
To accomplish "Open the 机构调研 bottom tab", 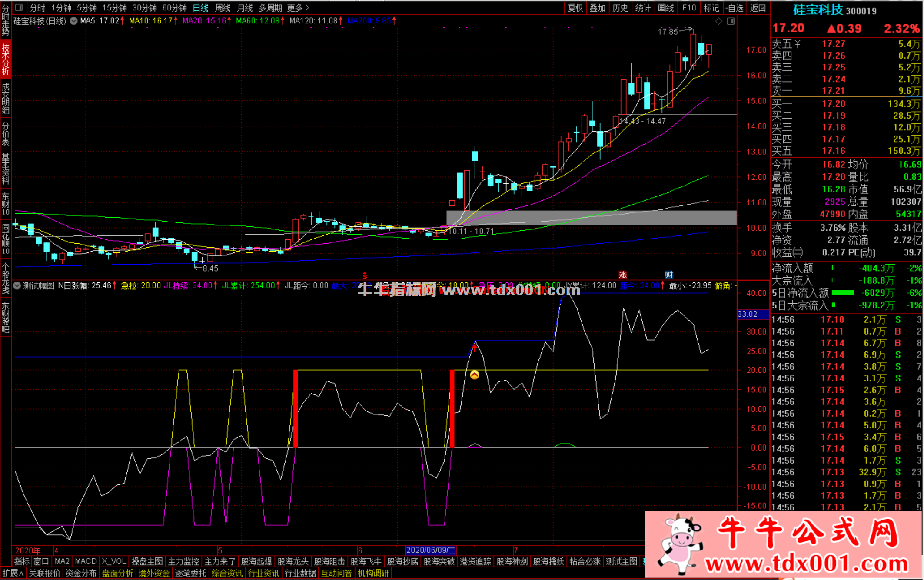I will click(373, 573).
